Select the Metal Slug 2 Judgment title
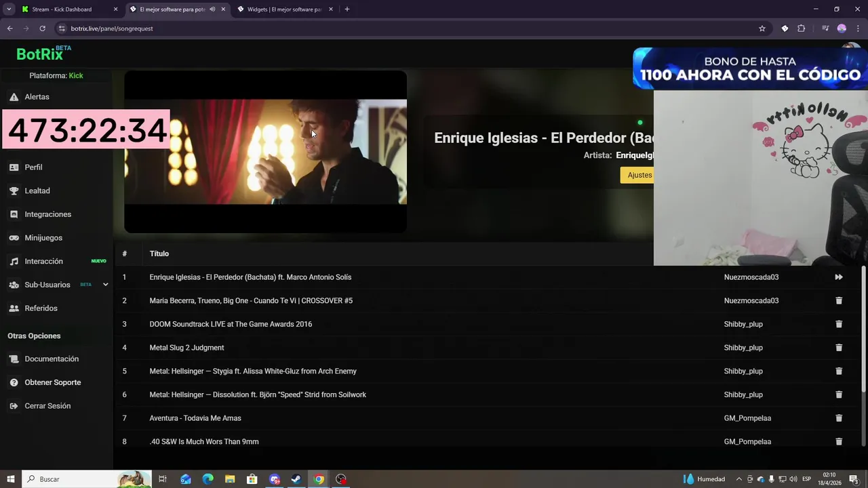 click(186, 348)
